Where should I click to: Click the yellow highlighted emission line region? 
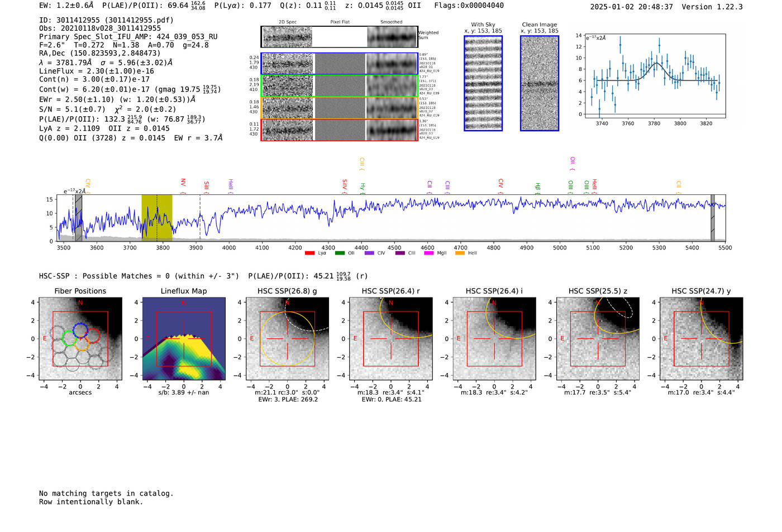[157, 218]
